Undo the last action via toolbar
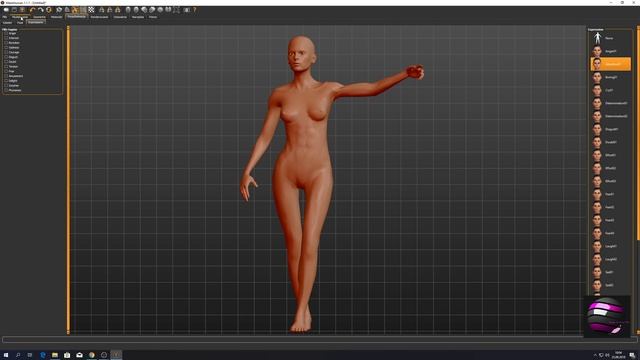The width and height of the screenshot is (640, 360). [x=32, y=10]
